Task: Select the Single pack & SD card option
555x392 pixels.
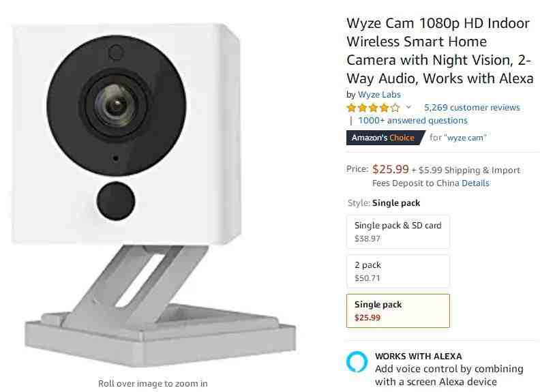Action: 398,232
